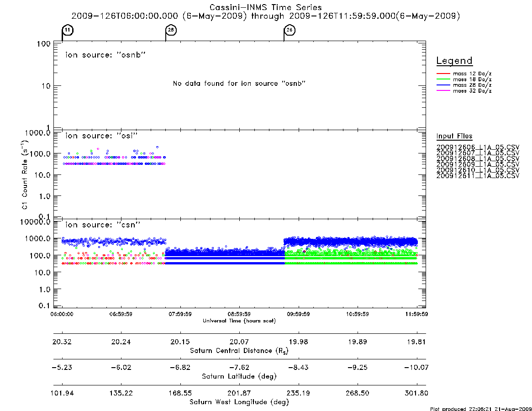Screen dimensions: 532x411
Task: Click the 06:59:59 time tick label
Action: click(121, 314)
